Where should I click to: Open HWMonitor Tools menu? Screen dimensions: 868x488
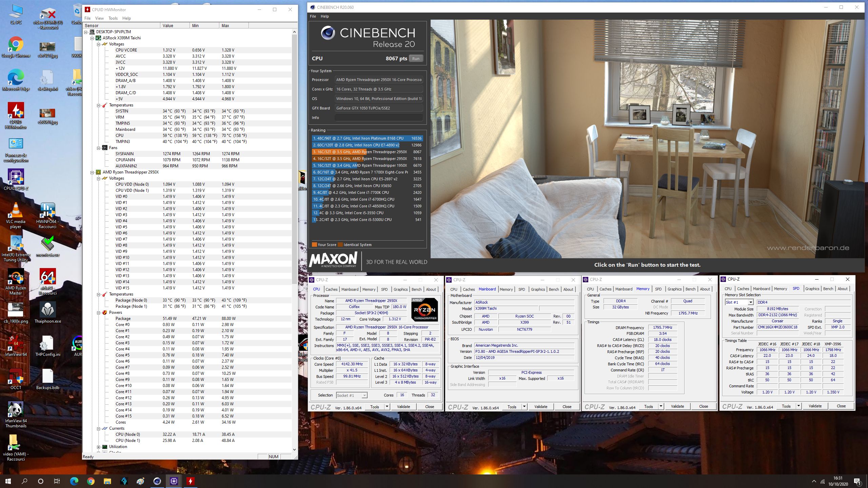coord(113,18)
